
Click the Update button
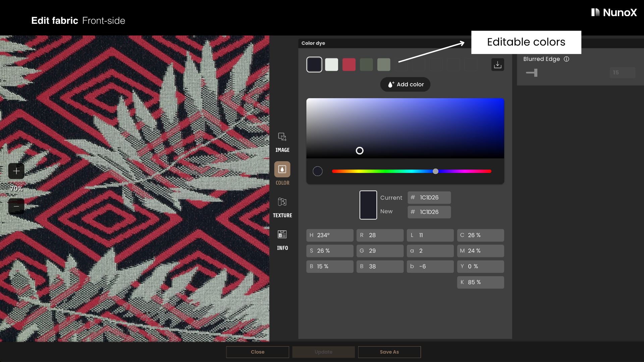click(323, 352)
